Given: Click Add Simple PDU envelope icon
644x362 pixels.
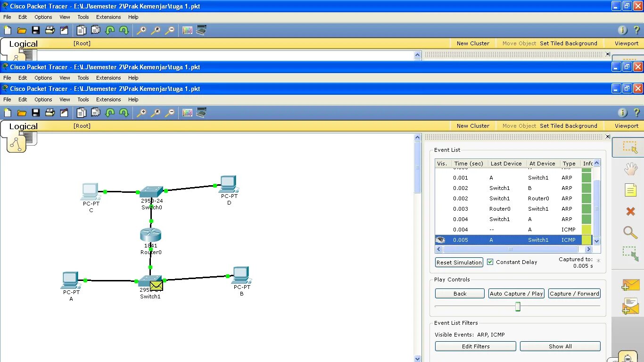Looking at the screenshot, I should 631,285.
